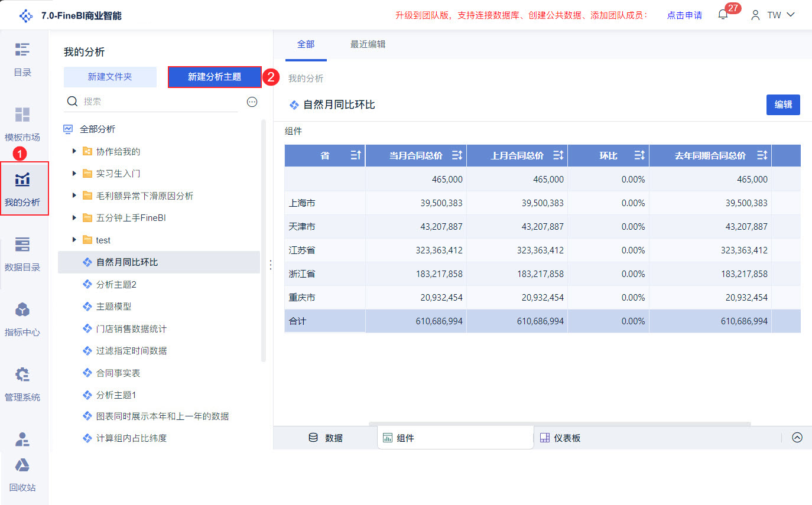812x505 pixels.
Task: Open the 管理系统 gear icon
Action: [22, 374]
